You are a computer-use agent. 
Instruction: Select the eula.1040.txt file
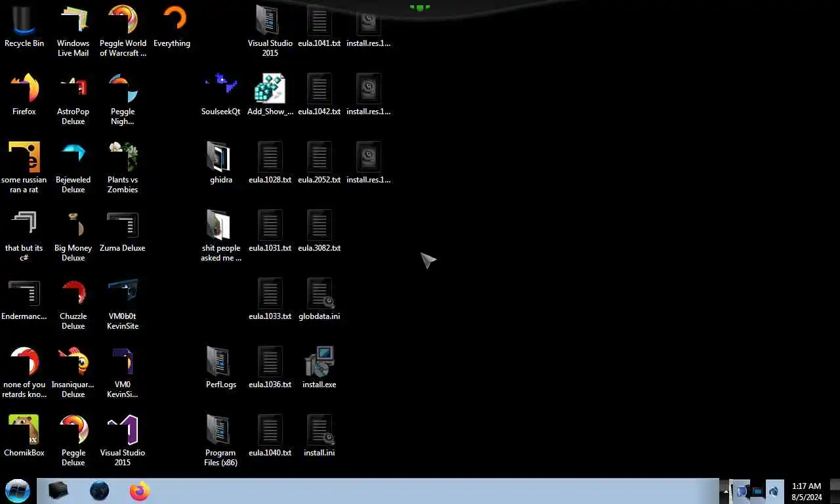(270, 436)
